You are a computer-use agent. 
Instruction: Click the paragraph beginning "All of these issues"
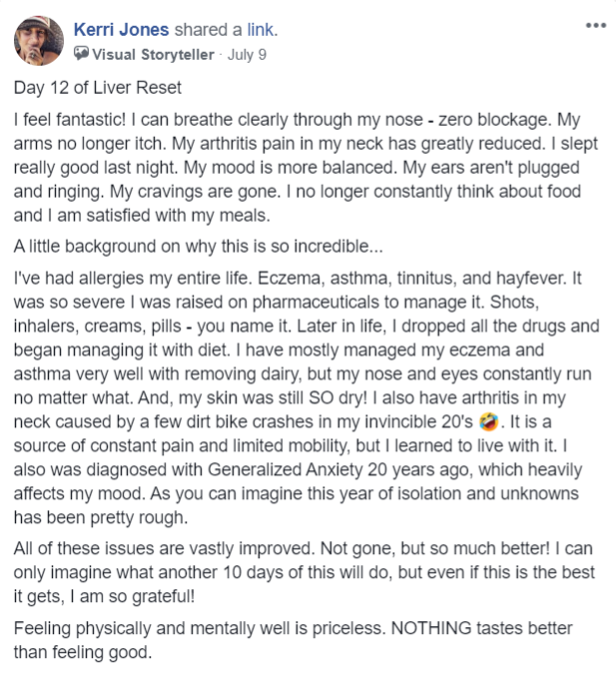tap(305, 572)
